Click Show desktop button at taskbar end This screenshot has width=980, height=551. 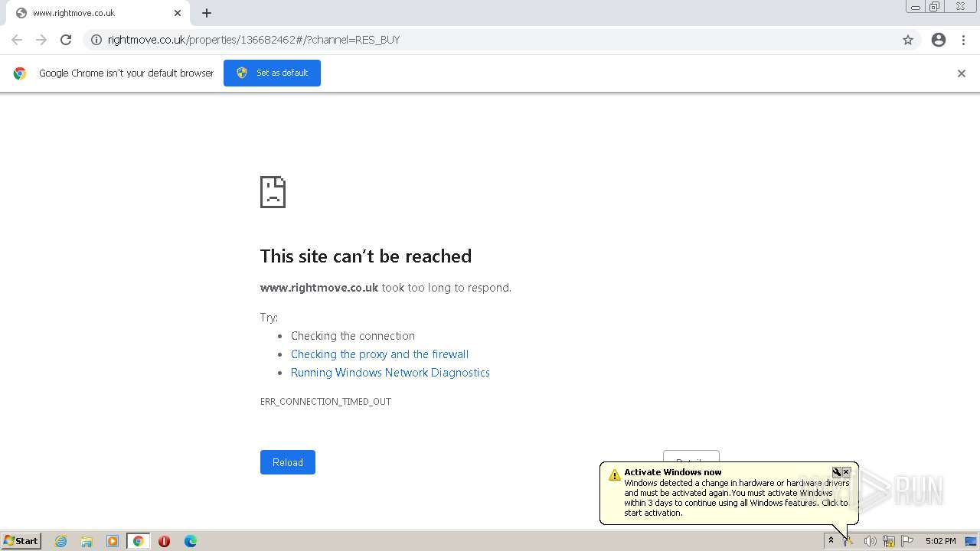tap(971, 541)
